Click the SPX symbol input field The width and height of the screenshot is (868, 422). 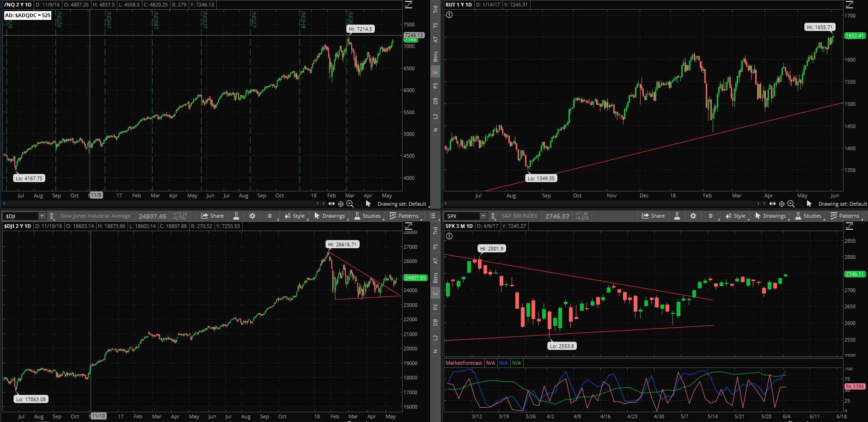click(463, 216)
